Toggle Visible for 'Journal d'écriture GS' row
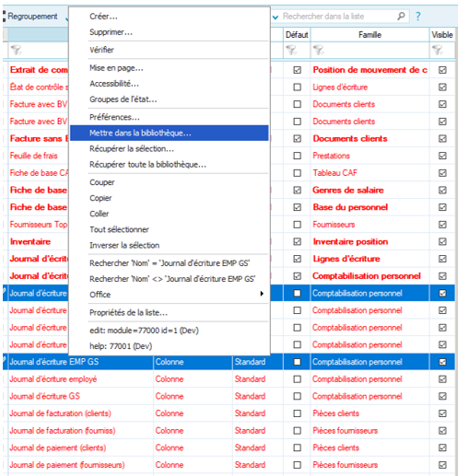This screenshot has width=458, height=476. [442, 396]
